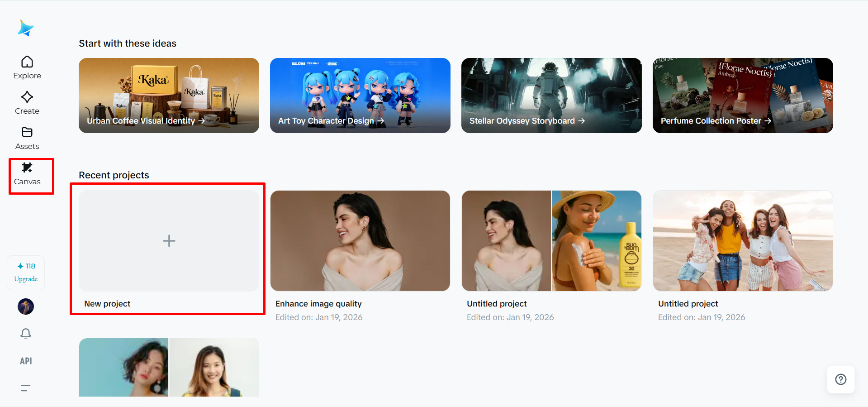
Task: Click the 118 credits counter
Action: (x=26, y=266)
